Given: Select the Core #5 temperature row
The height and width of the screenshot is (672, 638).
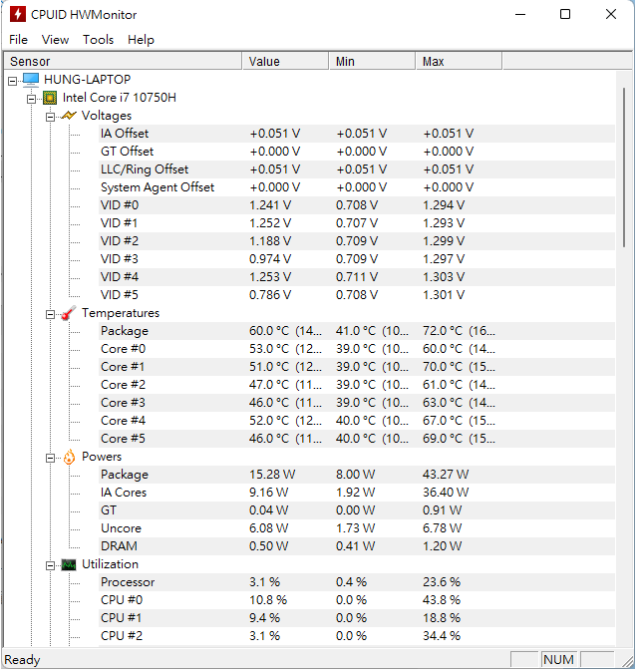Looking at the screenshot, I should (x=357, y=439).
